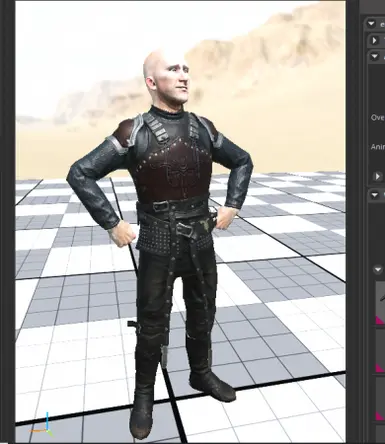385x444 pixels.
Task: Click the character's belt buckle
Action: pyautogui.click(x=184, y=230)
